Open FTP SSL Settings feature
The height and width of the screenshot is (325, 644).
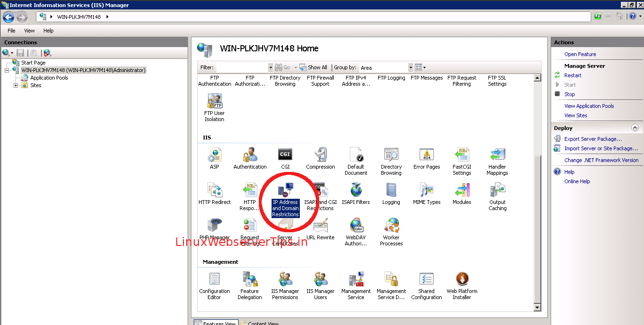point(497,81)
